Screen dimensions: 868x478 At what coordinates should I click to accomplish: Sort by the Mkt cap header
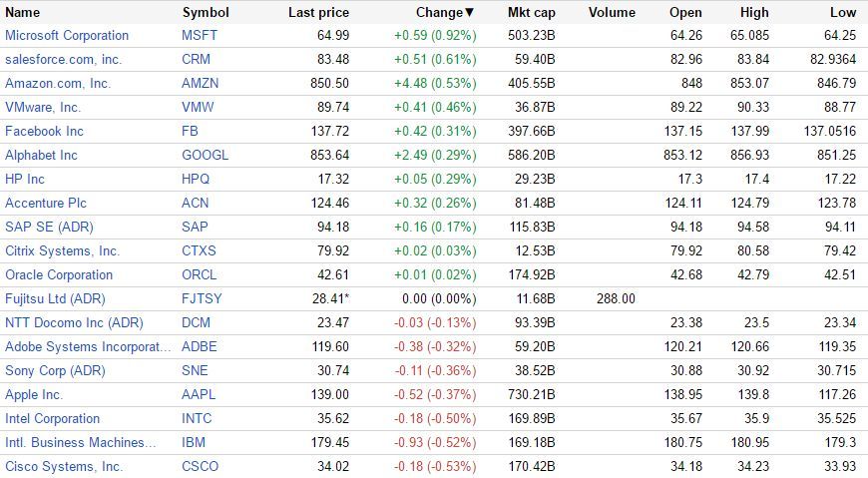click(531, 13)
